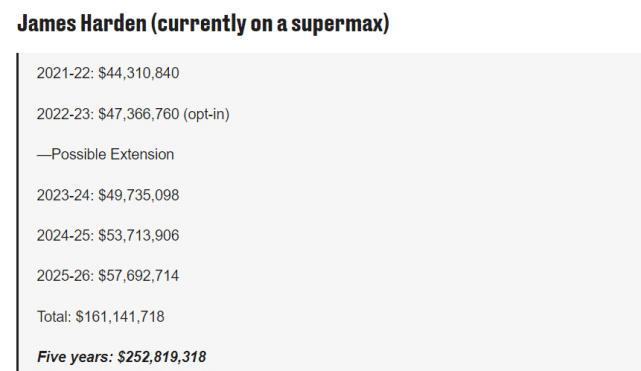Click the 2025-26 season label

click(65, 276)
